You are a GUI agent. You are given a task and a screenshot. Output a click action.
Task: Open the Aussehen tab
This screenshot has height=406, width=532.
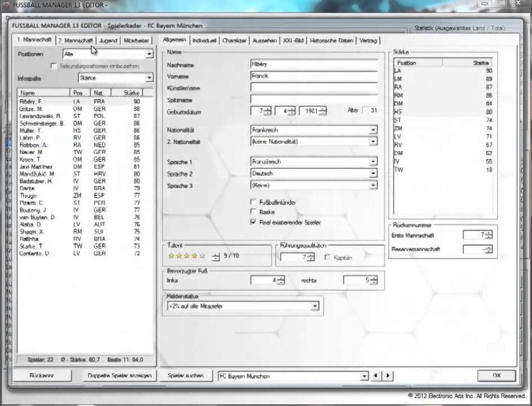pyautogui.click(x=264, y=41)
